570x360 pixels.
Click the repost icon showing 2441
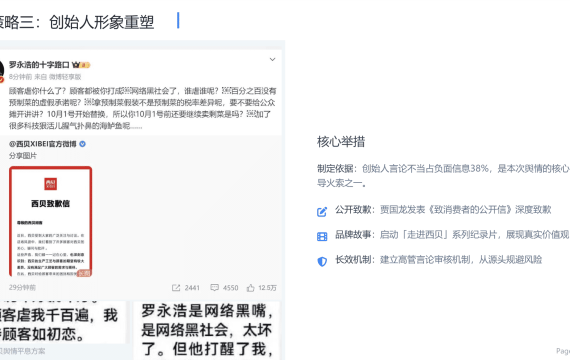tap(176, 288)
